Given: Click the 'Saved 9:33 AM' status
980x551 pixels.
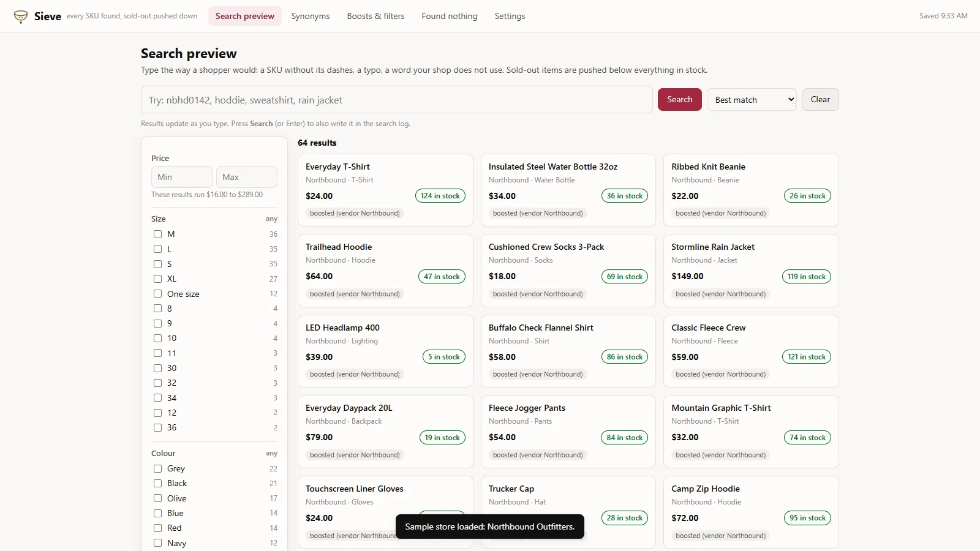Looking at the screenshot, I should (x=943, y=16).
